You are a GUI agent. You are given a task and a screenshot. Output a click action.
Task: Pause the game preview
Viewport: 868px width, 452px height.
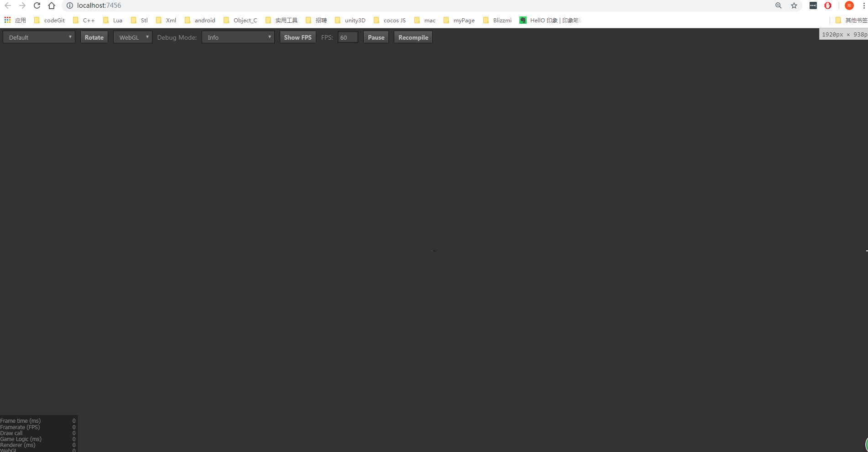(376, 37)
